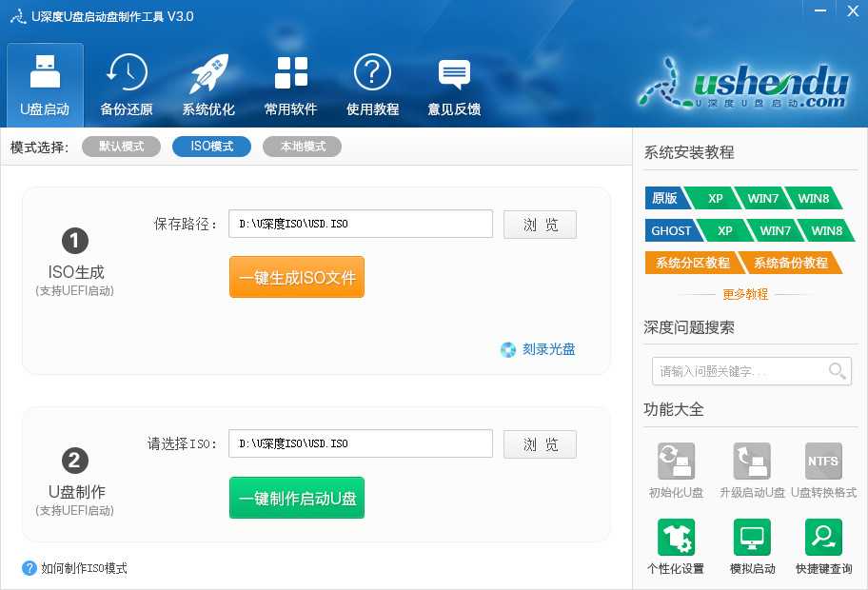This screenshot has height=590, width=868.
Task: Open the U盘启动 tab icon
Action: click(45, 71)
